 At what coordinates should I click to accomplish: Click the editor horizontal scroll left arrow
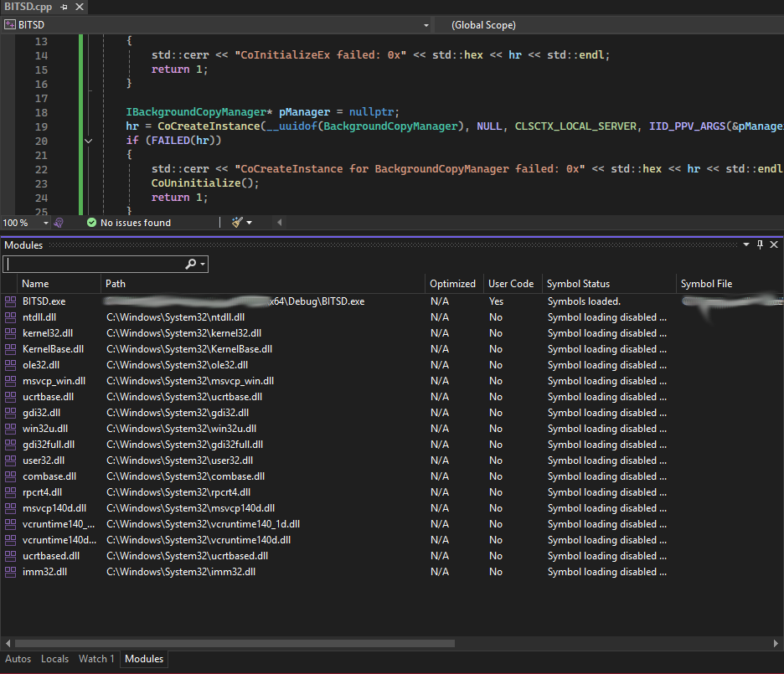click(x=280, y=223)
